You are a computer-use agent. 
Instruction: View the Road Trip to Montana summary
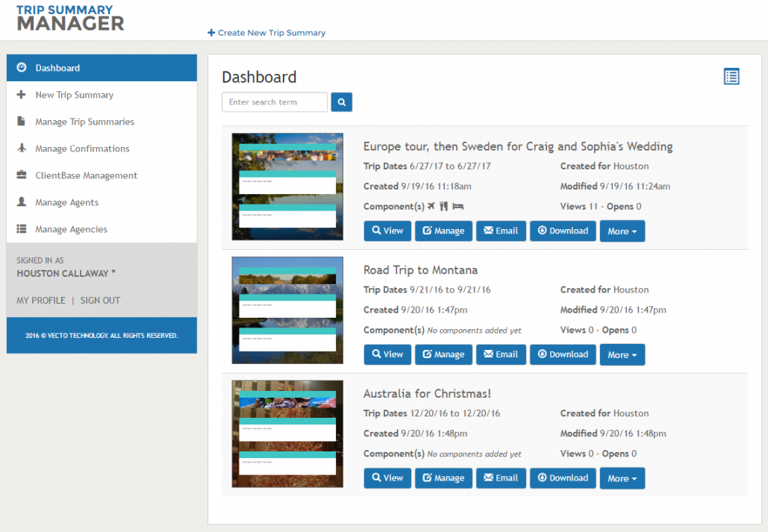387,354
